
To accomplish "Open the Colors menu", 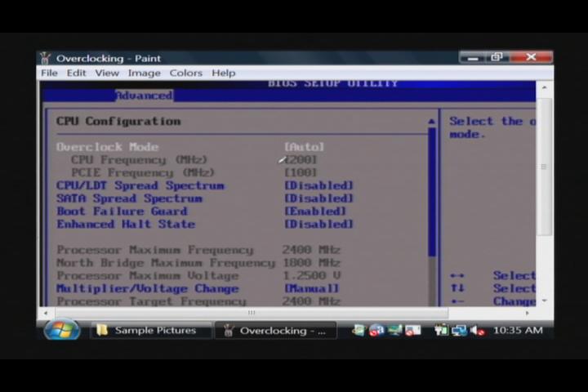I will 185,73.
